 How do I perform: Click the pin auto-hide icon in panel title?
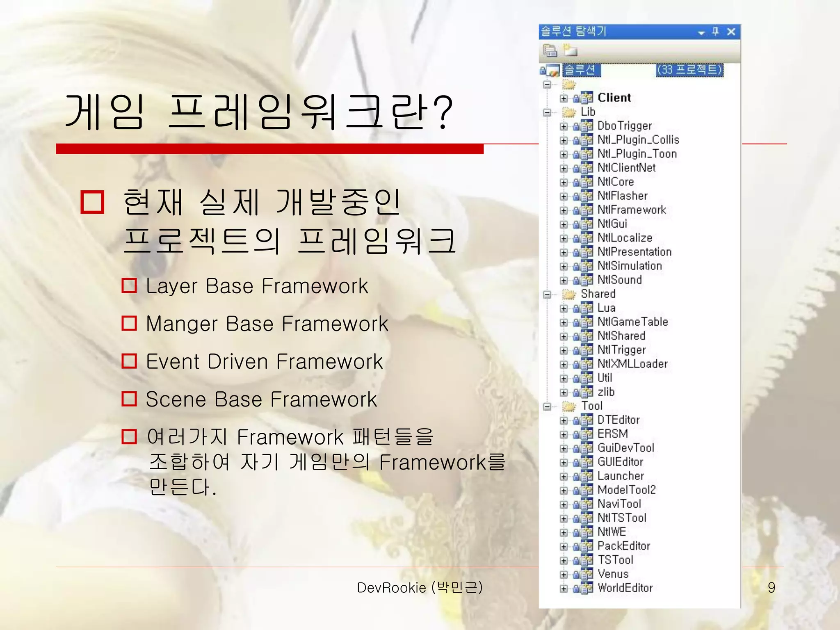point(716,31)
